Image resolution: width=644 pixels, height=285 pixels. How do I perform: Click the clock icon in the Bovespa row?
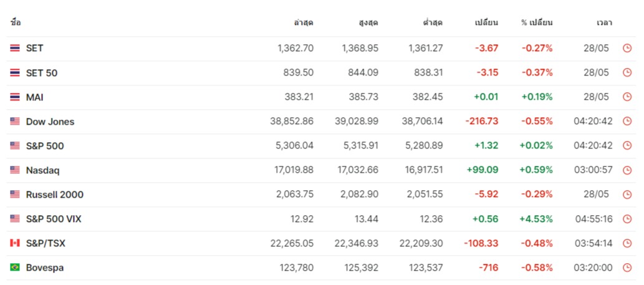pyautogui.click(x=627, y=268)
